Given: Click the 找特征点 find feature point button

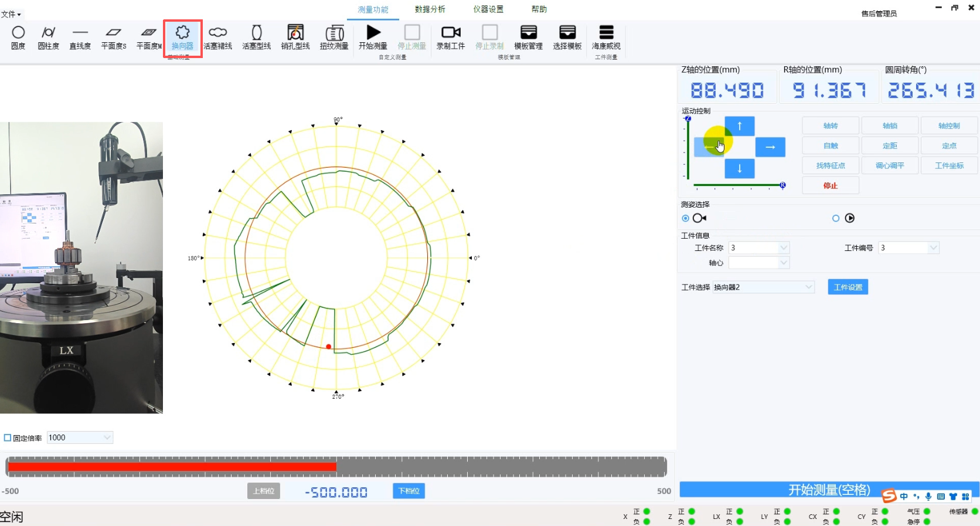Looking at the screenshot, I should (831, 165).
